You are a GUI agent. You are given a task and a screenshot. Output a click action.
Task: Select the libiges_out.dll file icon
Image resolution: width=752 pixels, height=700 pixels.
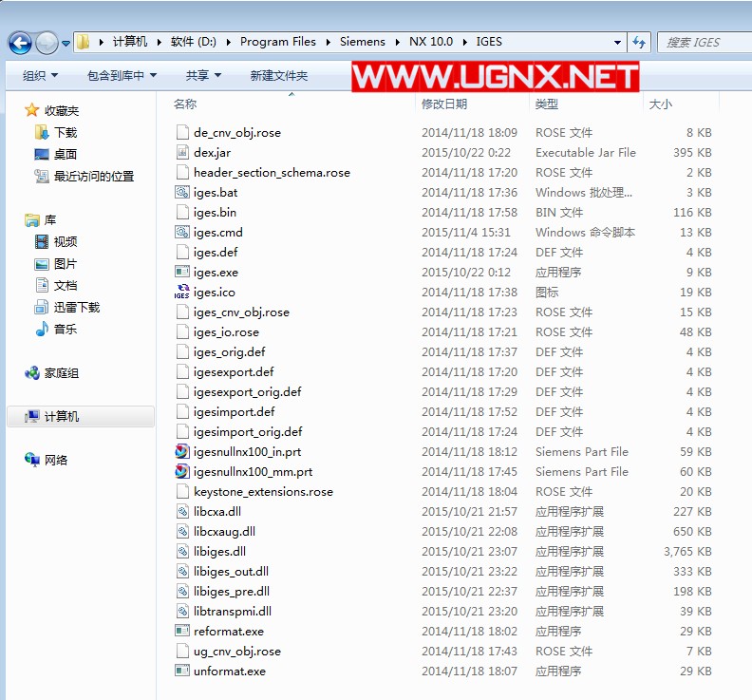[182, 572]
